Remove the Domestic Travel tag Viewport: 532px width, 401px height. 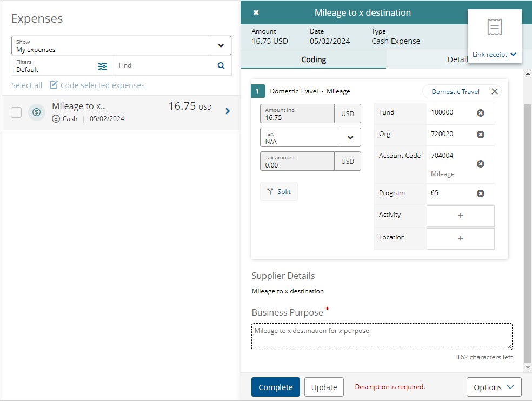(x=494, y=91)
